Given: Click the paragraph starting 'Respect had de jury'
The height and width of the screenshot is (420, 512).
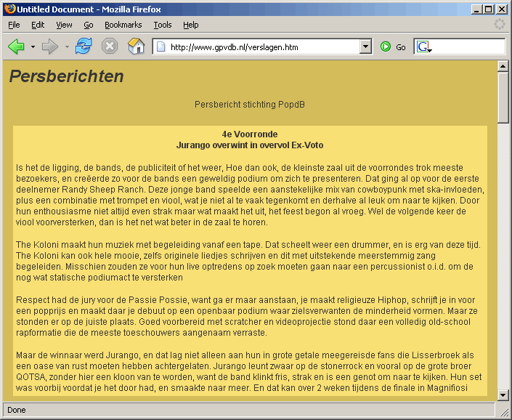Looking at the screenshot, I should pyautogui.click(x=247, y=316).
